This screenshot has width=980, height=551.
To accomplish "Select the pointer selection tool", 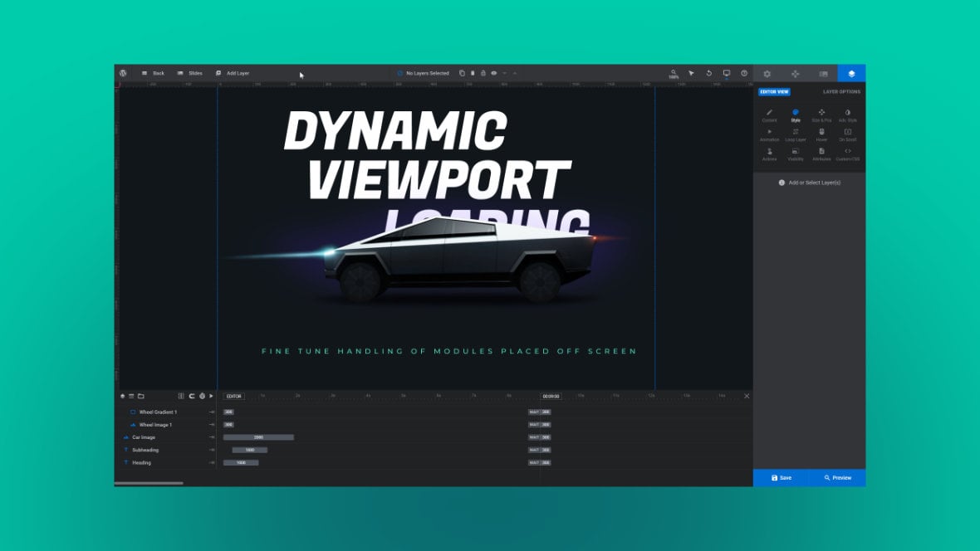I will point(691,73).
